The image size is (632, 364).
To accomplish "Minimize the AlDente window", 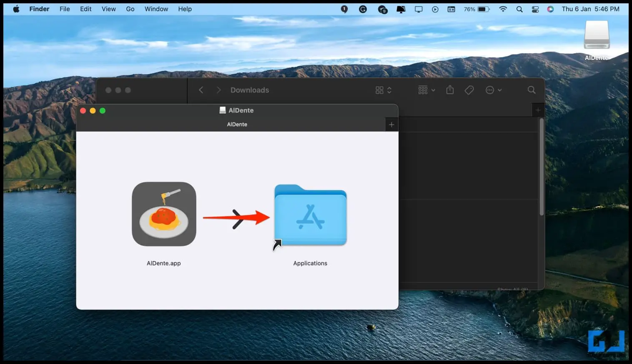I will coord(93,110).
